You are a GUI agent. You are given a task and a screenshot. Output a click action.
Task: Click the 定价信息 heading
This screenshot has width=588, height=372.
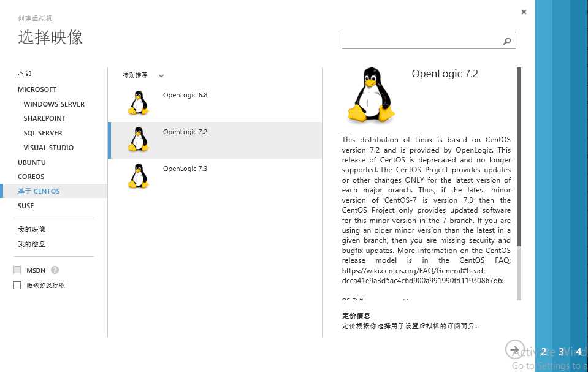tap(356, 316)
